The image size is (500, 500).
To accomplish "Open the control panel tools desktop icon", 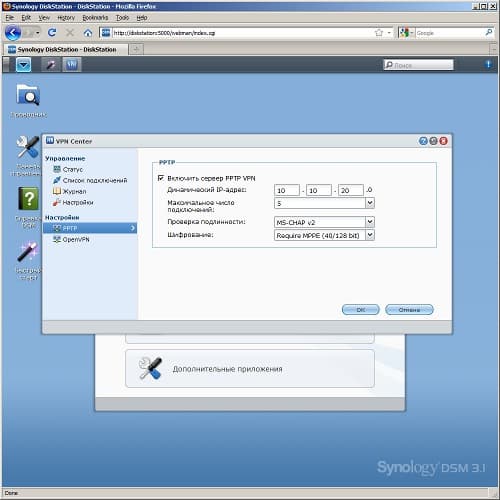I will point(28,147).
